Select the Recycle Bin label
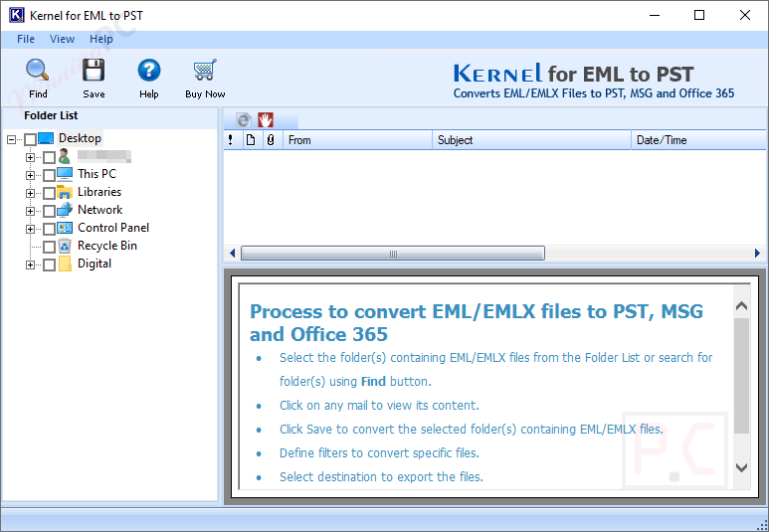The height and width of the screenshot is (532, 769). pyautogui.click(x=107, y=246)
